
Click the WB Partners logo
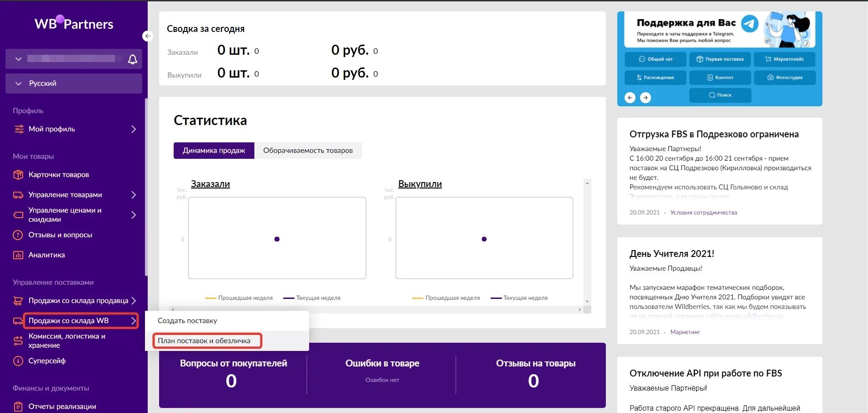[74, 23]
